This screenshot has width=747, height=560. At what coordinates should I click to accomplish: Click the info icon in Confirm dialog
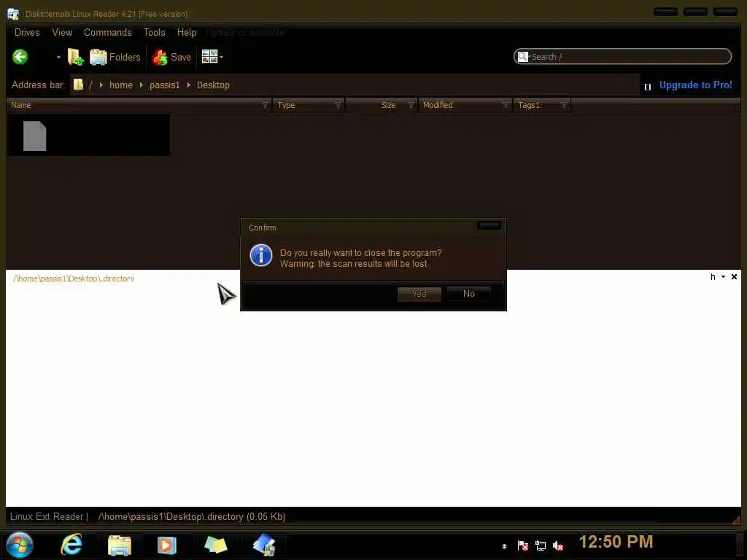(x=261, y=255)
